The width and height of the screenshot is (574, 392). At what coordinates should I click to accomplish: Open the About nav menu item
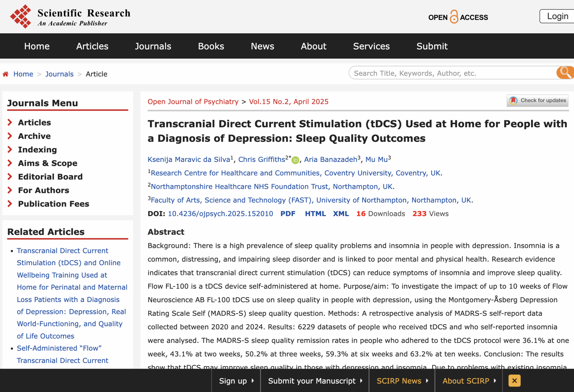coord(313,46)
